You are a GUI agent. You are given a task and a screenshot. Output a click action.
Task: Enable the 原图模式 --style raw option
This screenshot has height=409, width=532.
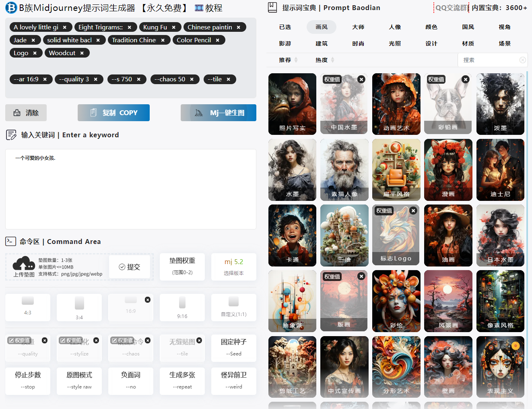click(79, 380)
